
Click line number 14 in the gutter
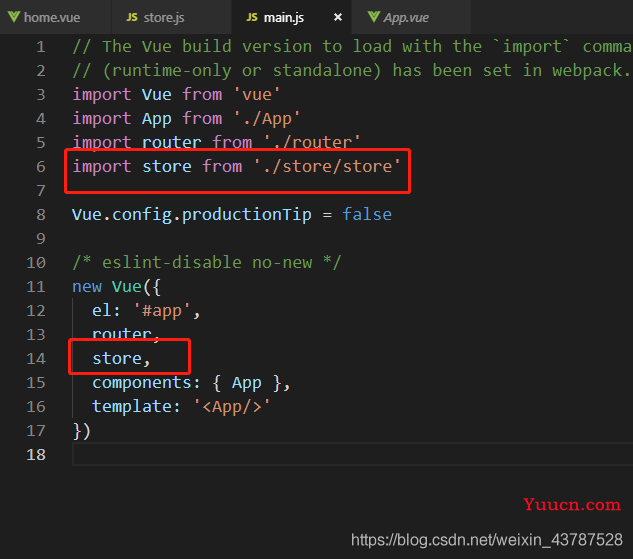(x=36, y=358)
